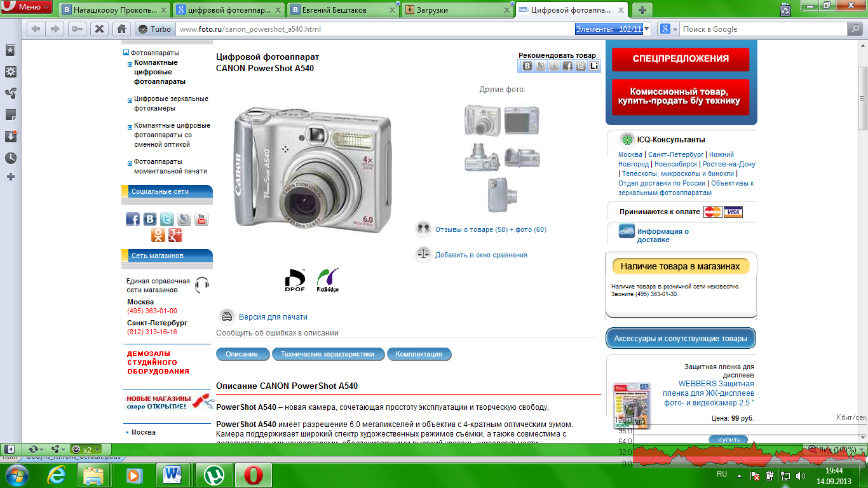Go to Home page icon
Screen dimensions: 868x488
point(121,29)
